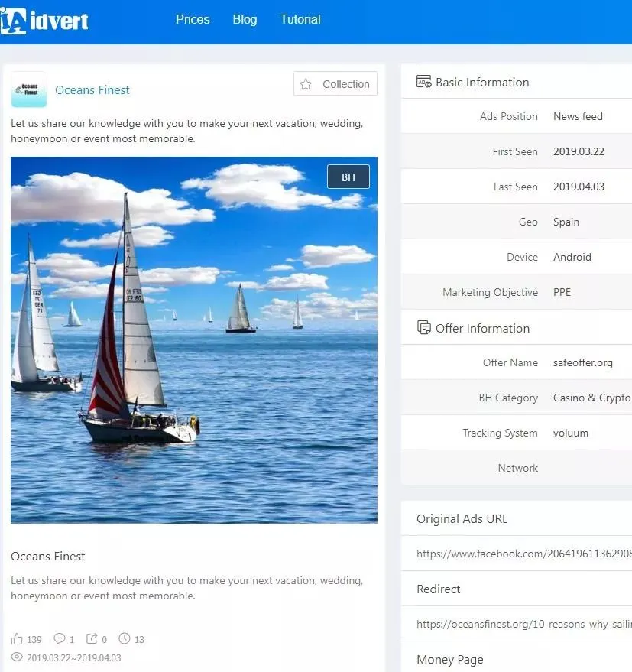Click the Oceans Finest ad headline
Viewport: 632px width, 672px height.
(48, 557)
